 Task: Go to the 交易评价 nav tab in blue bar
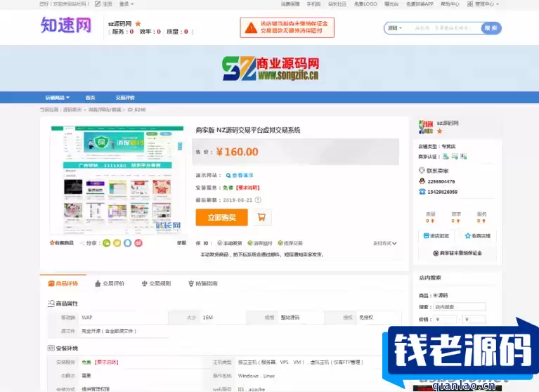(125, 98)
